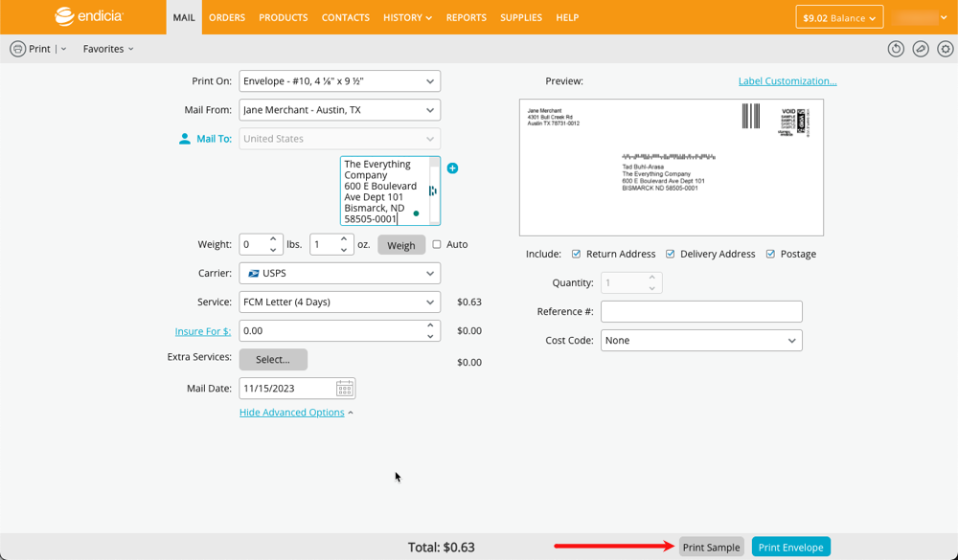Expand the Print menu arrow

(63, 49)
